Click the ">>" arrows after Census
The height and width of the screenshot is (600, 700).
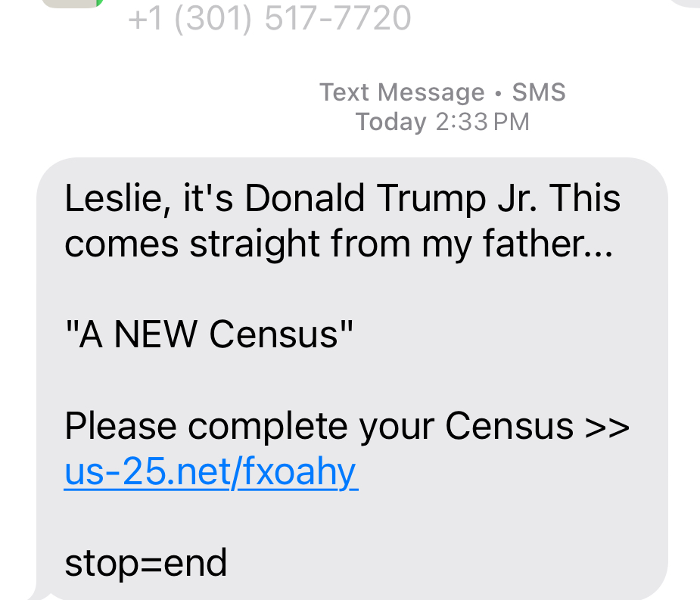[608, 427]
